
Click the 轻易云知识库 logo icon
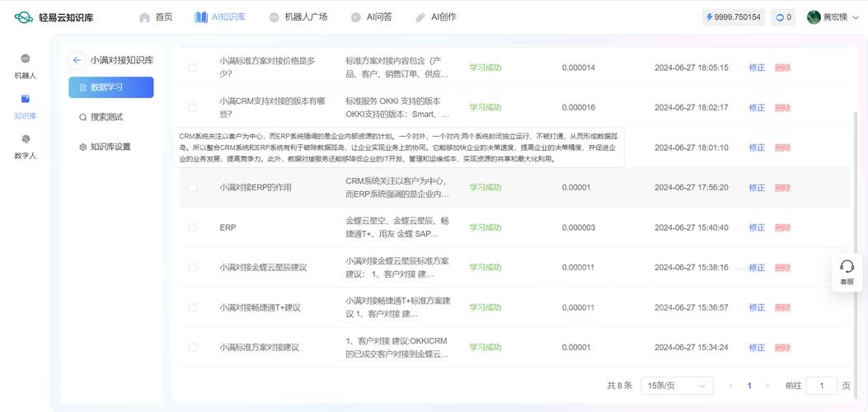(x=23, y=17)
